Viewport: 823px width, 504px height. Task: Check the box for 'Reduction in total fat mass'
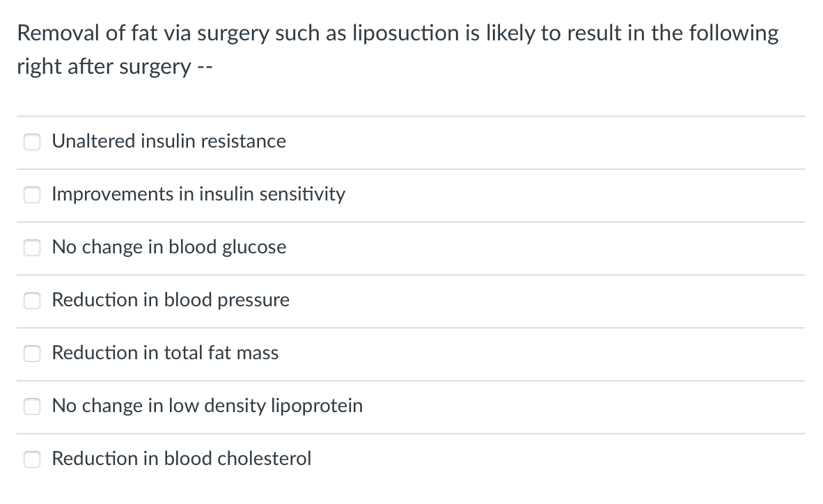(x=32, y=354)
